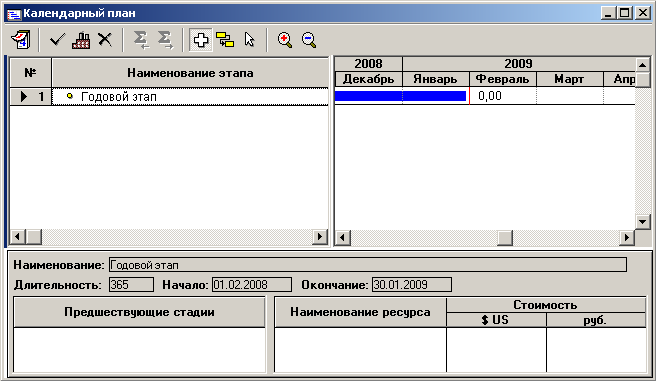Click the Gantt chart scroll left arrow
Screen dimensions: 656x381
pos(343,238)
